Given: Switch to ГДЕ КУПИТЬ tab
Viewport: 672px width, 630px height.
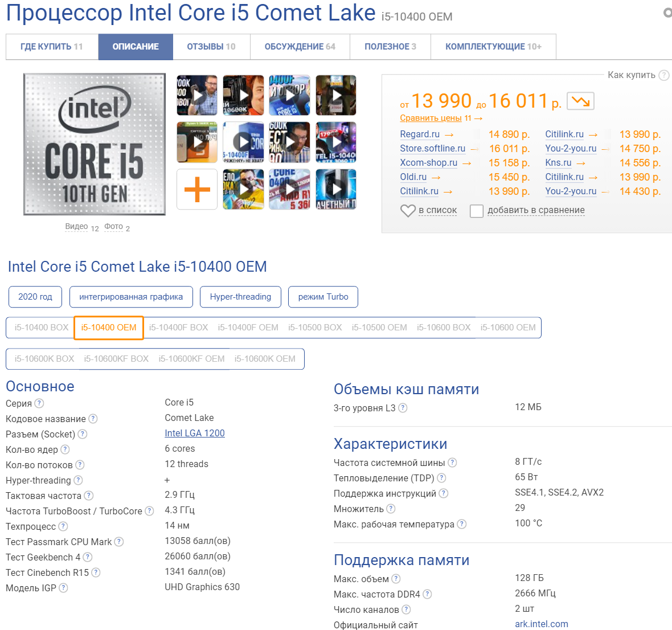Looking at the screenshot, I should point(52,47).
